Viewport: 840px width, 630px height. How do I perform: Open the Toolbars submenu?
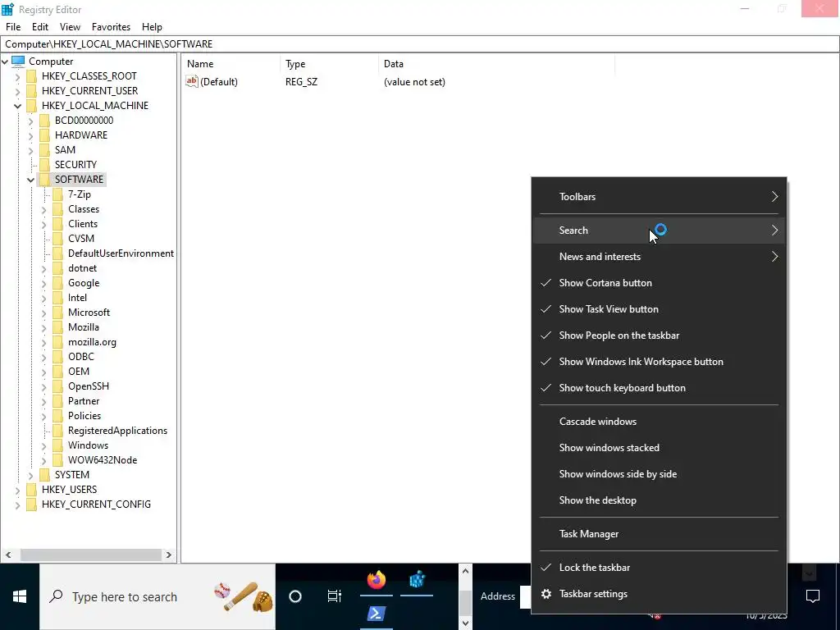point(659,197)
